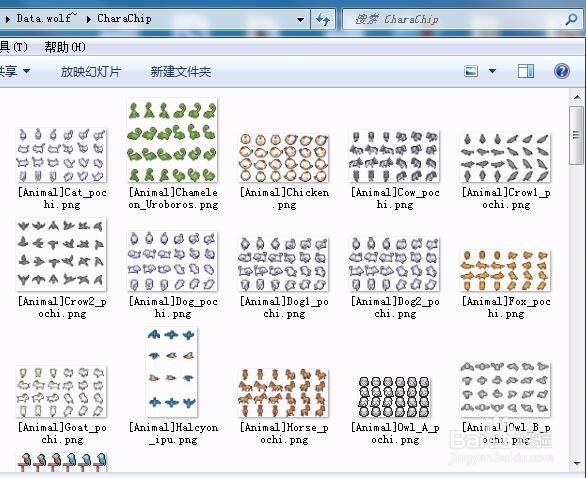Expand the CharaChip breadcrumb arrow
586x478 pixels.
[x=89, y=19]
